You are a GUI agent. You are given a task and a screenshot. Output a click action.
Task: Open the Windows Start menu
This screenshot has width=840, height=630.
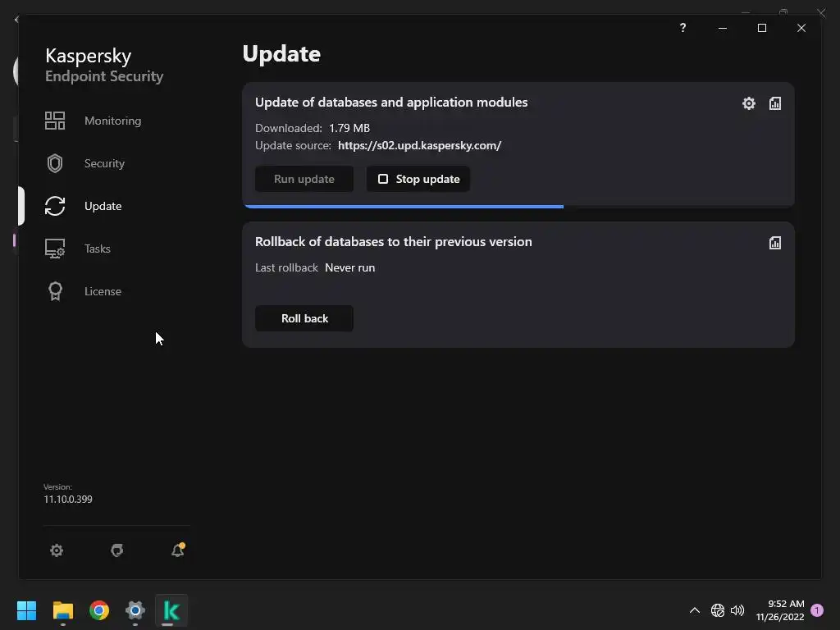26,610
